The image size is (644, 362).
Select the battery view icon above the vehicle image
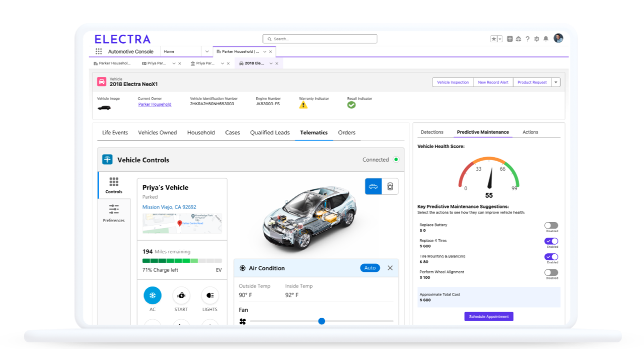coord(390,186)
